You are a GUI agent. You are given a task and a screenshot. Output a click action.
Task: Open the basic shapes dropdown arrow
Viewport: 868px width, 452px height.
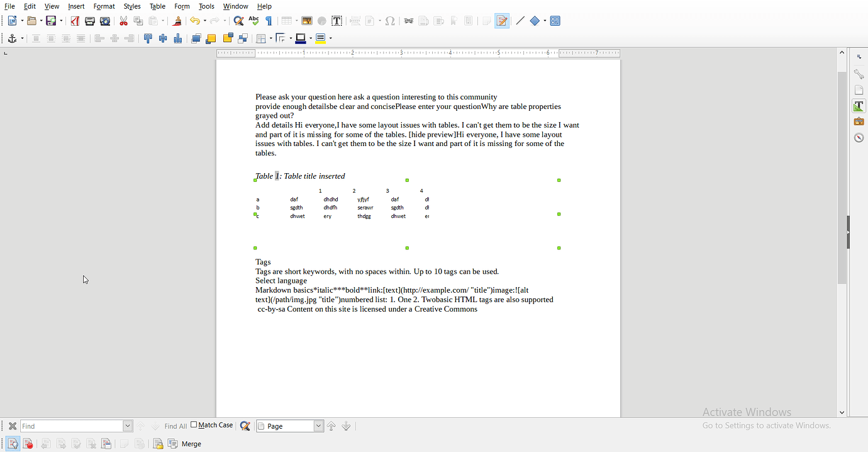(545, 21)
